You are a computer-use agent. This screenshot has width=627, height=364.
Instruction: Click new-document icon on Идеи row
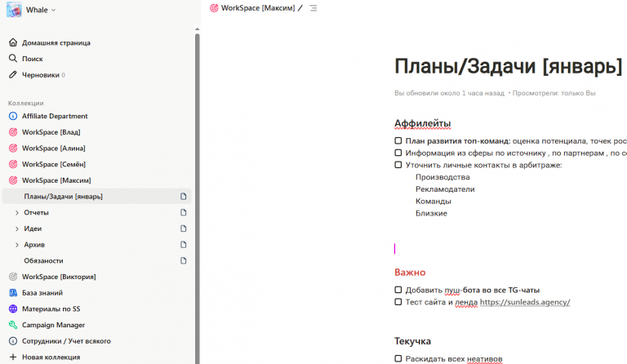(183, 229)
